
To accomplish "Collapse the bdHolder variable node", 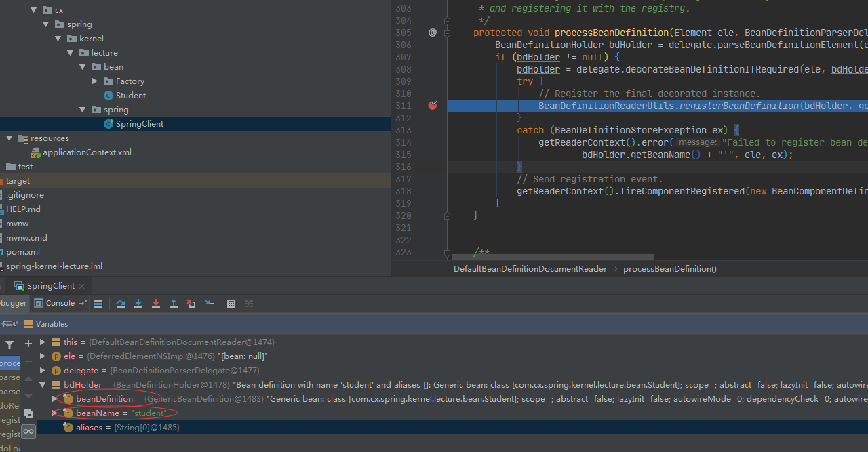I will 43,385.
